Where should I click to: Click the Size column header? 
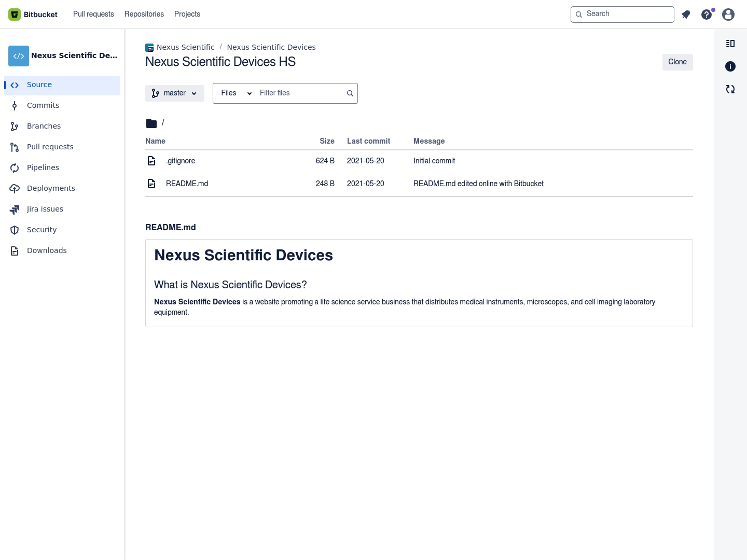[x=327, y=141]
